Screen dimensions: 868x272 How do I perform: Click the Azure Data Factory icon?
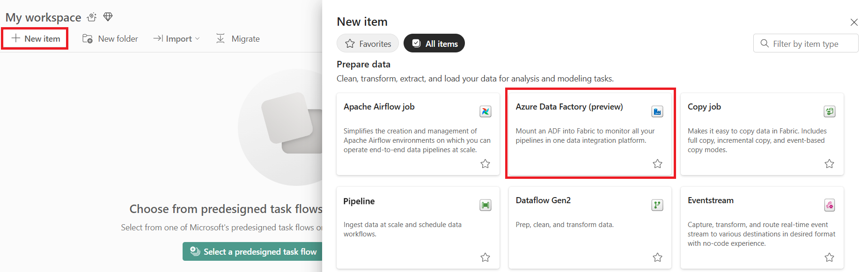pos(657,111)
